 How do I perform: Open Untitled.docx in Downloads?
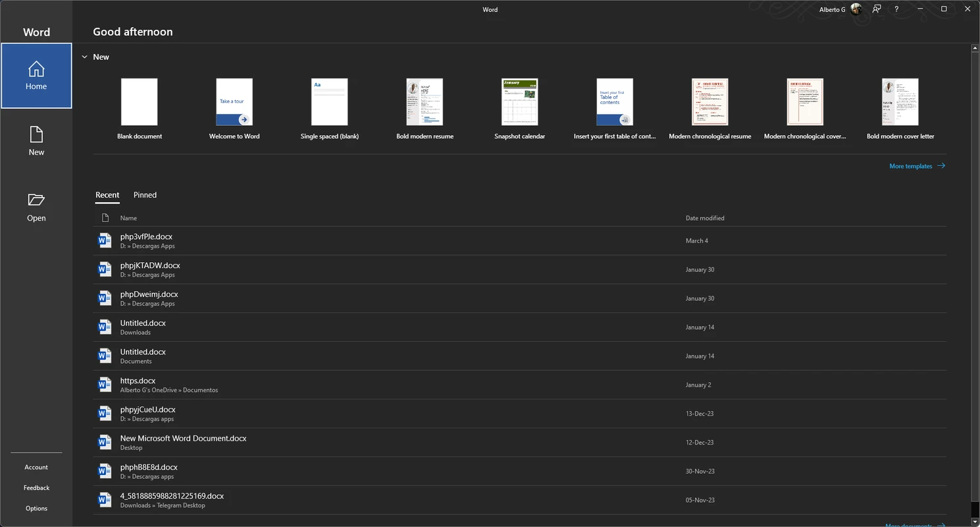[519, 327]
